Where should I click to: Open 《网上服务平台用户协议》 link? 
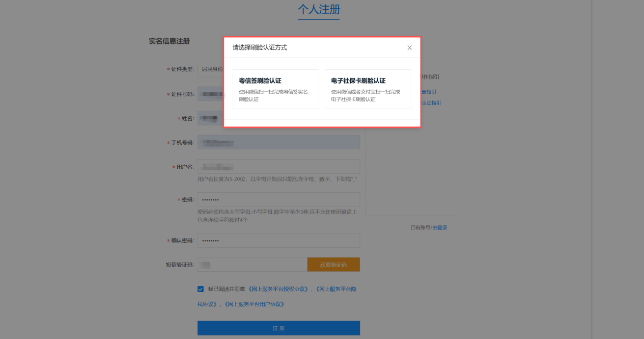coord(254,304)
